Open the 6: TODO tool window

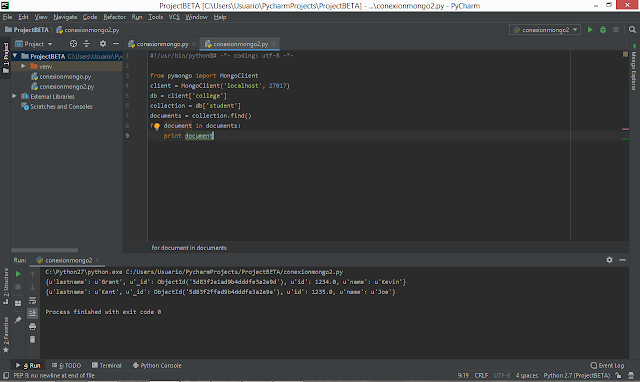tap(67, 365)
